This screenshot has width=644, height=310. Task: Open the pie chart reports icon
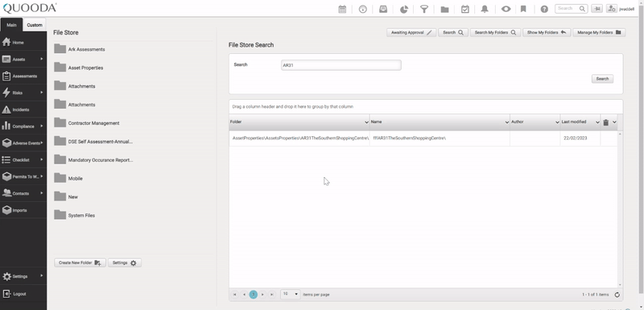coord(404,9)
